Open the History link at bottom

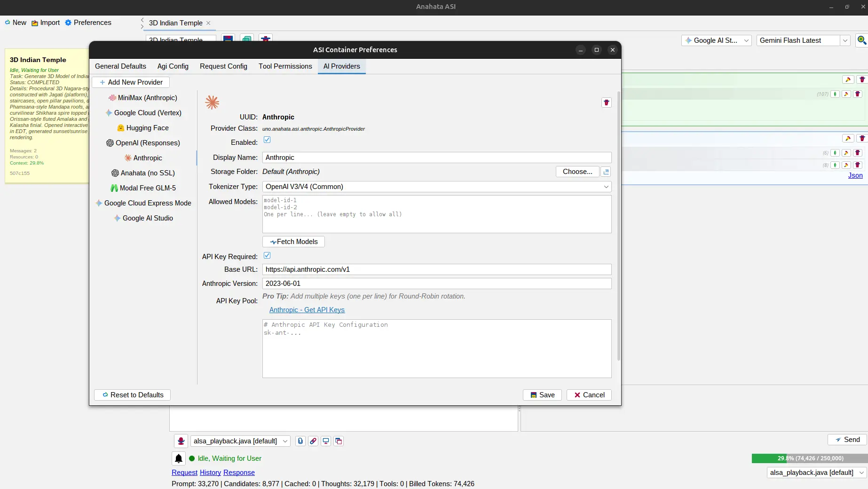pos(210,473)
